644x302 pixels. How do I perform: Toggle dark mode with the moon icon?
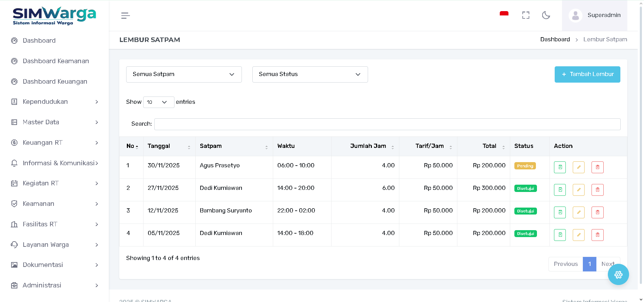[546, 15]
